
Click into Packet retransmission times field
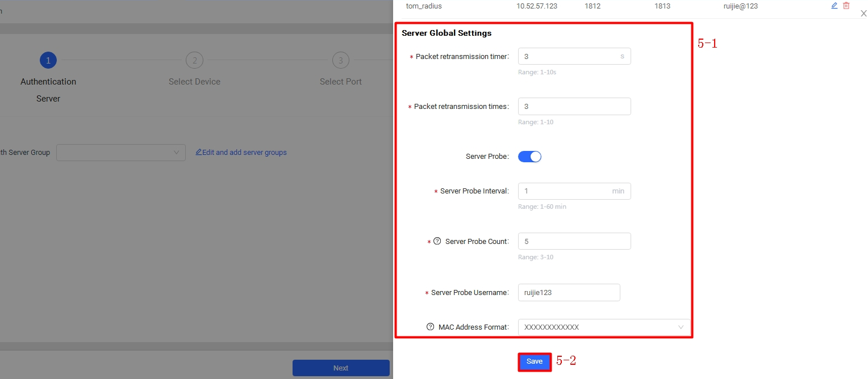(x=574, y=107)
